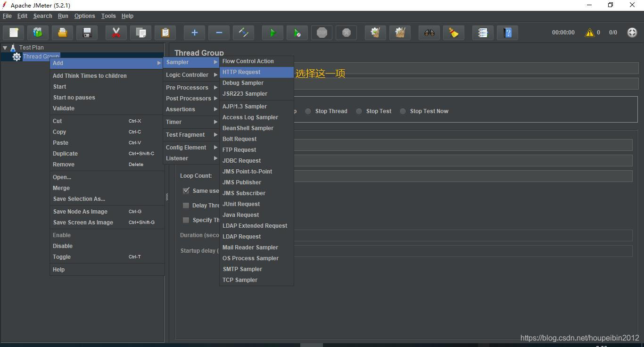Viewport: 644px width, 347px height.
Task: Expand the Sampler submenu
Action: tap(191, 62)
